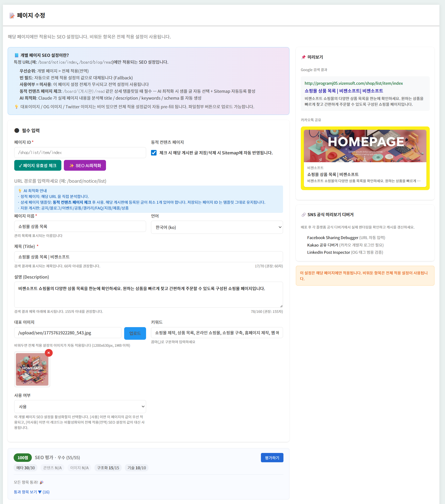Click the sparkle SEO AI최적화 button
The image size is (445, 504).
pyautogui.click(x=85, y=166)
